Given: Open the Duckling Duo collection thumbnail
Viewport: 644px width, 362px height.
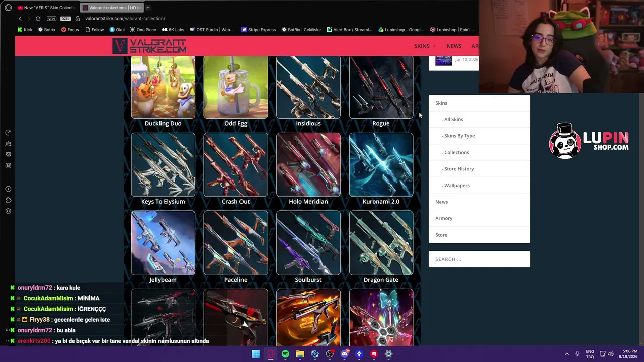Looking at the screenshot, I should point(163,87).
